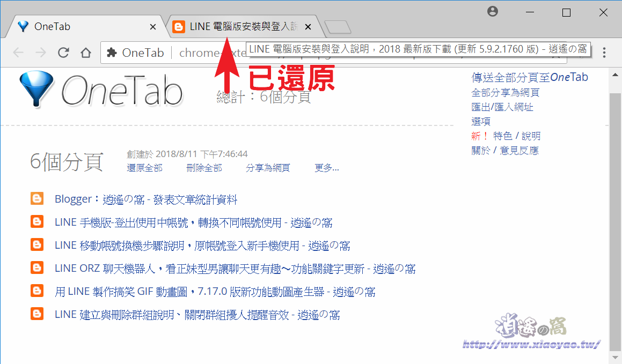Minimize the Chrome window
Image resolution: width=622 pixels, height=364 pixels.
click(x=530, y=12)
